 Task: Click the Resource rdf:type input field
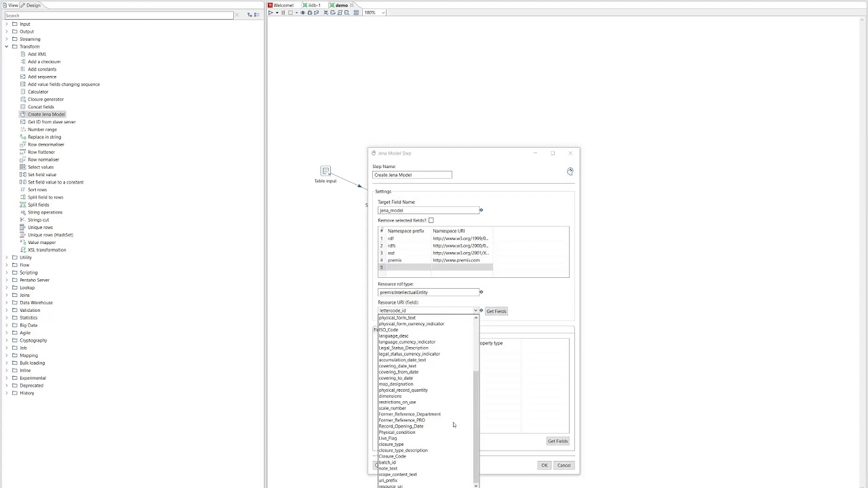click(428, 292)
